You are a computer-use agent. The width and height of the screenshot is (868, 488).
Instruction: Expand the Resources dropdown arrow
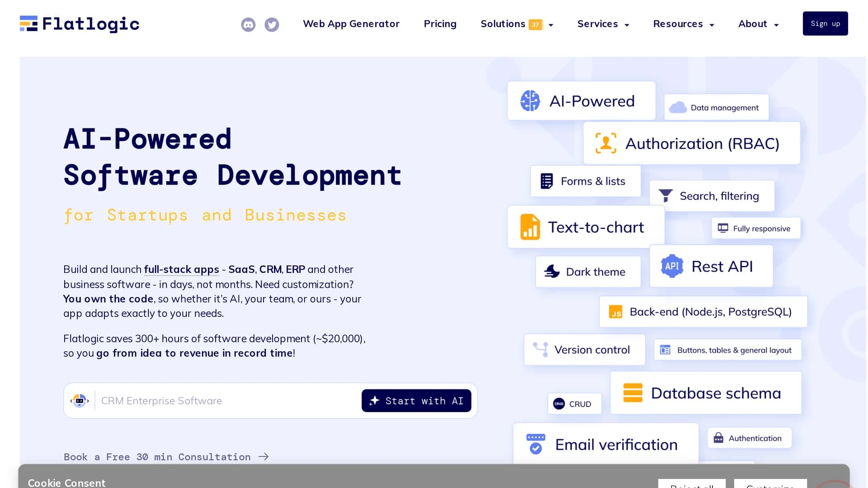pyautogui.click(x=712, y=25)
